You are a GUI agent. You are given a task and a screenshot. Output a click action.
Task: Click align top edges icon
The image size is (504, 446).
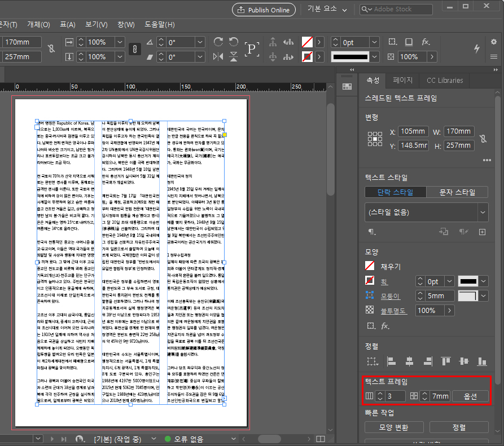click(x=446, y=361)
